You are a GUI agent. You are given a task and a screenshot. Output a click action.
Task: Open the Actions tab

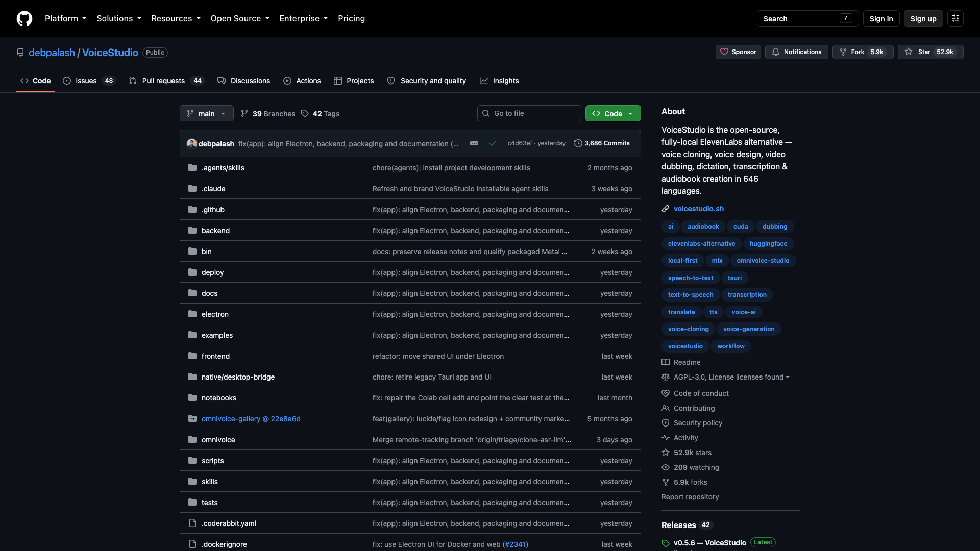click(302, 81)
